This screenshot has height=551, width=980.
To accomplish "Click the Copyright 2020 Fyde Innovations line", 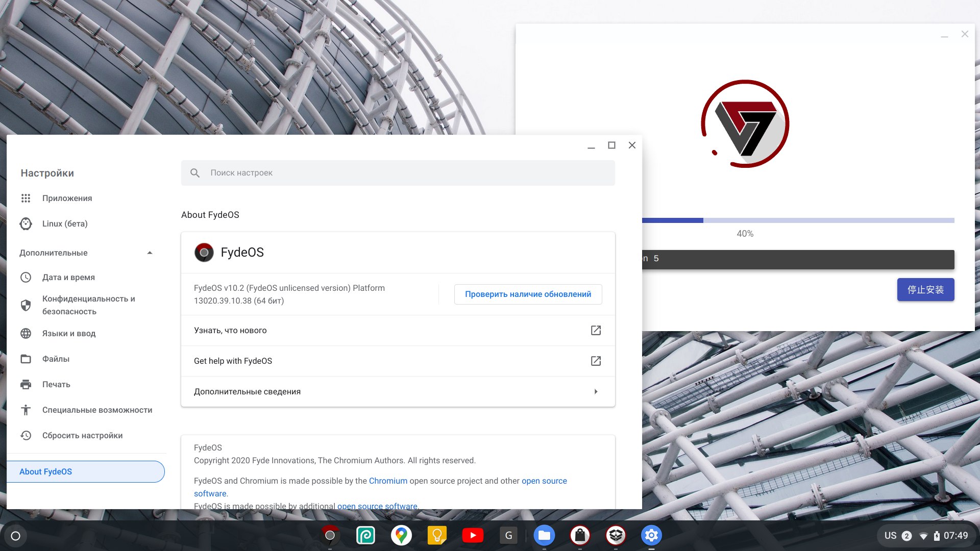I will coord(335,460).
